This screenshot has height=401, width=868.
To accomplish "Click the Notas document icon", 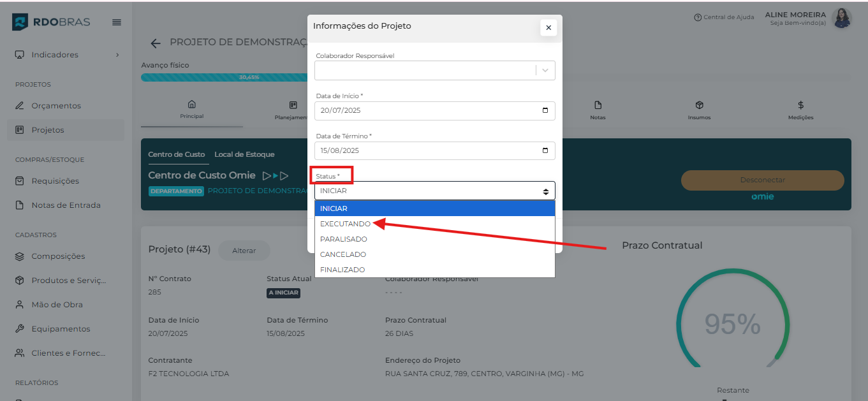I will pos(598,105).
